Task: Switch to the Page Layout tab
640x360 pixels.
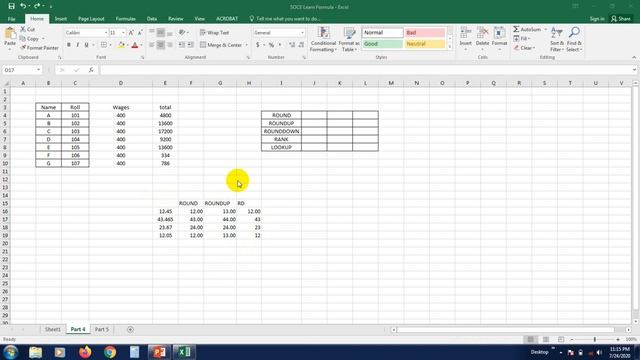Action: (91, 19)
